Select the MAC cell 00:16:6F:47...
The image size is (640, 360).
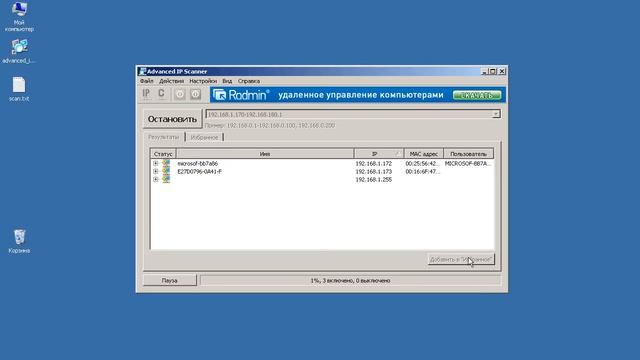pyautogui.click(x=423, y=171)
